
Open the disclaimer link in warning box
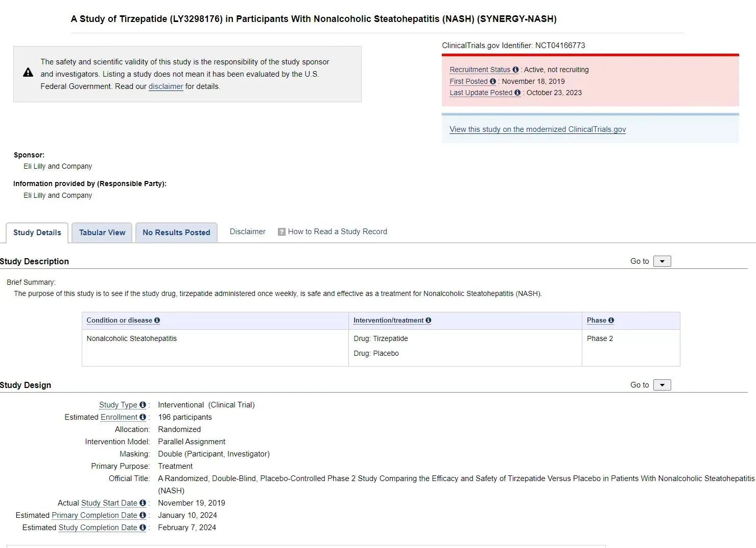[x=166, y=86]
